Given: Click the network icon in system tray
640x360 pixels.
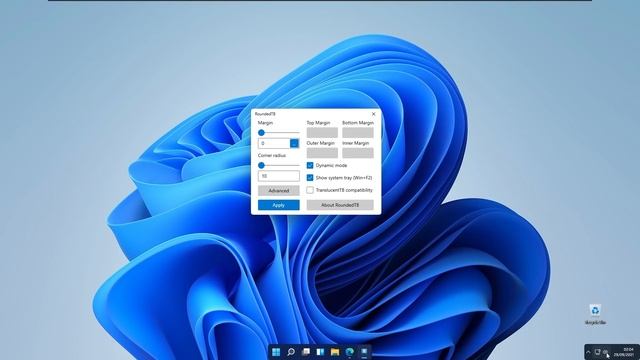Looking at the screenshot, I should (597, 352).
